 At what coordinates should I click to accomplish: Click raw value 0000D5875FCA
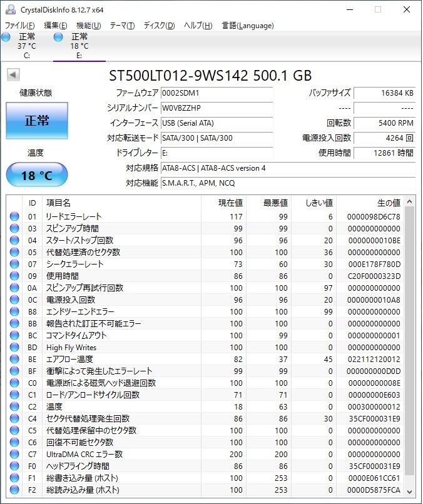click(374, 490)
